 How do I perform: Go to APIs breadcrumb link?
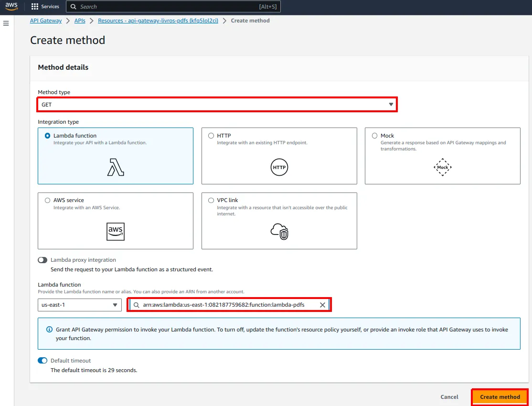coord(80,21)
